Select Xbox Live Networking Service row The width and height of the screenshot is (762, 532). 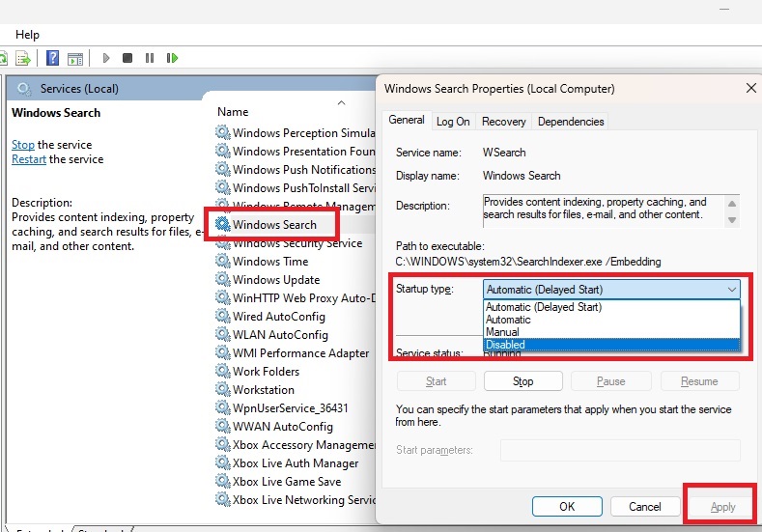(295, 500)
